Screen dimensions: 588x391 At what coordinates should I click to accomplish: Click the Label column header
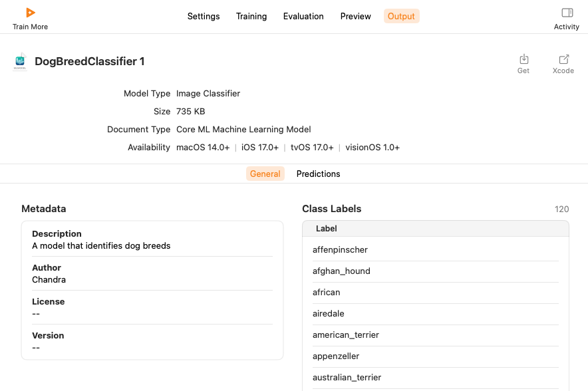(x=327, y=229)
